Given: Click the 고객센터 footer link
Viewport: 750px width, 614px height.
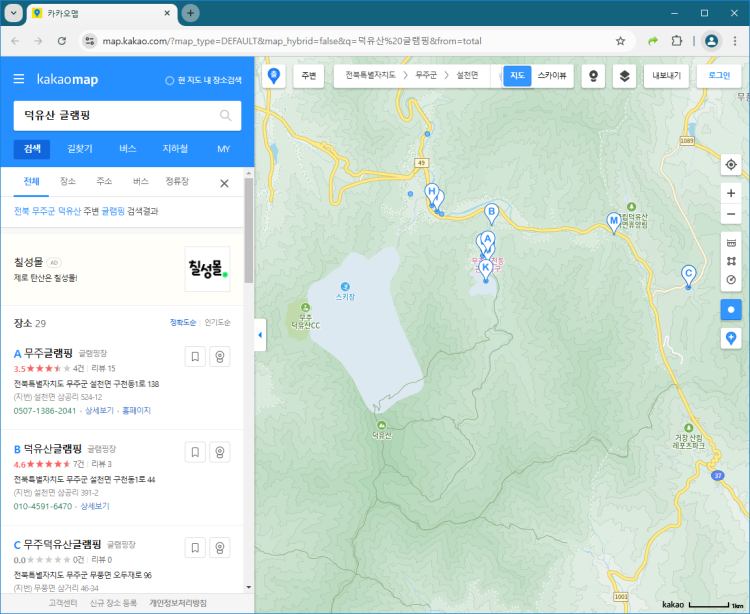Looking at the screenshot, I should pos(63,603).
